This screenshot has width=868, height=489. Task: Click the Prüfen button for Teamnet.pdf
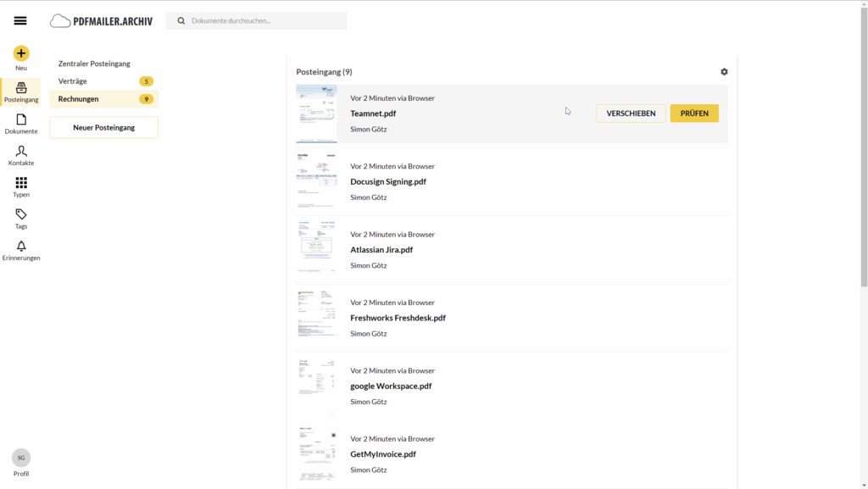coord(694,114)
